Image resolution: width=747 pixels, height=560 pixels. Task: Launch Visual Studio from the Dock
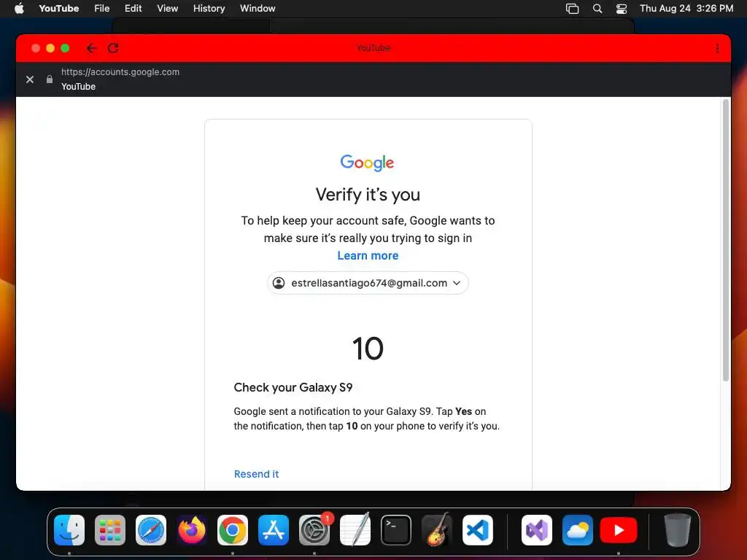pyautogui.click(x=537, y=530)
